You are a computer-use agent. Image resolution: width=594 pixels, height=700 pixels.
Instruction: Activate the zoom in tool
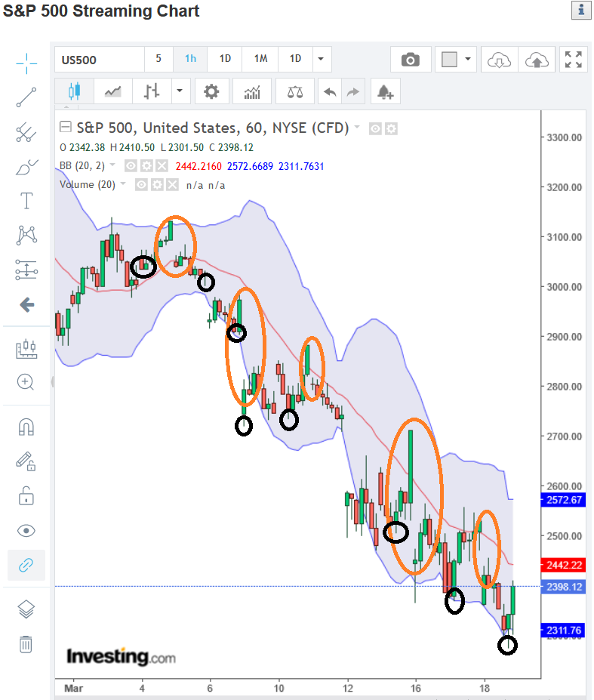click(26, 382)
